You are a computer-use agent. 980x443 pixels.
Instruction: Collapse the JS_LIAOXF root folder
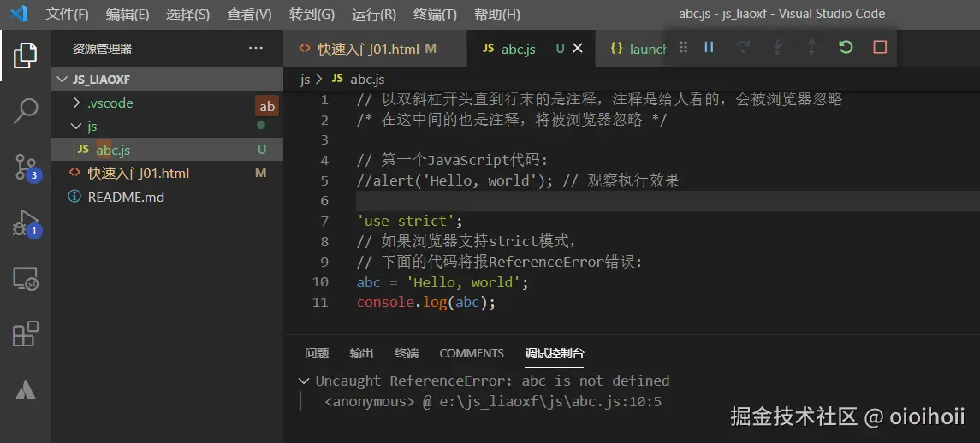pos(62,80)
